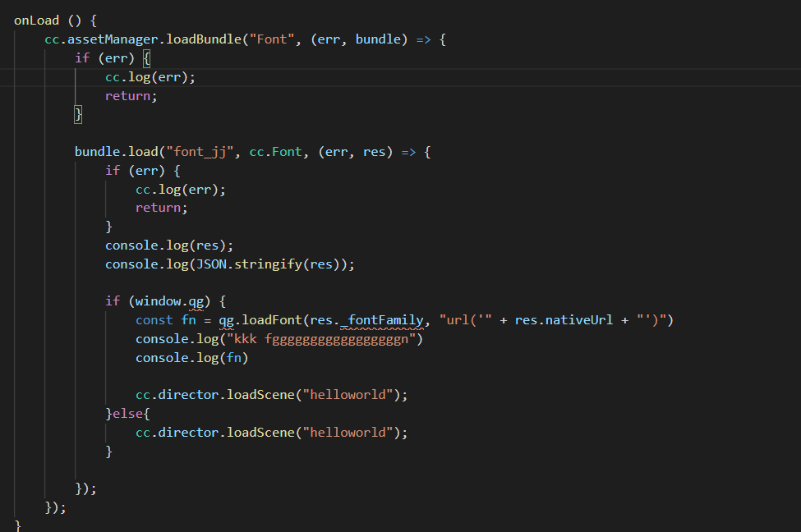Click the const keyword
Viewport: 801px width, 532px height.
coord(154,320)
